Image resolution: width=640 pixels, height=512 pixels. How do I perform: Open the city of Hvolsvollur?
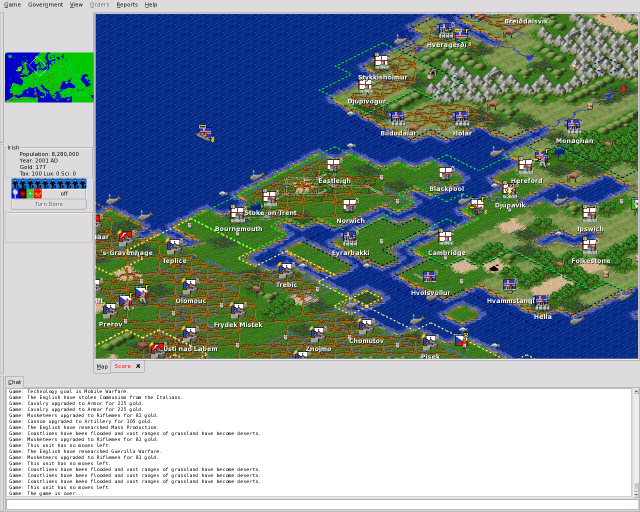pyautogui.click(x=429, y=278)
